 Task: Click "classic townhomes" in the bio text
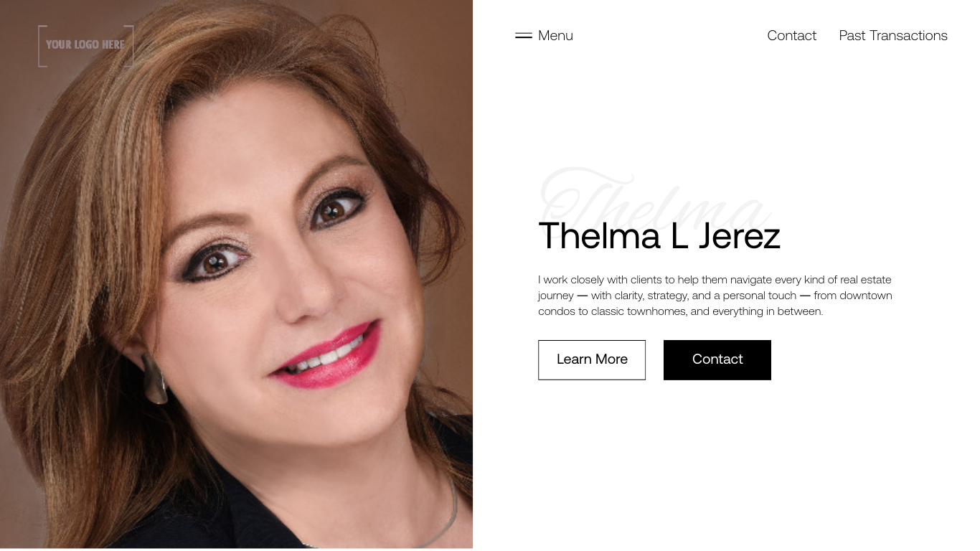tap(639, 311)
